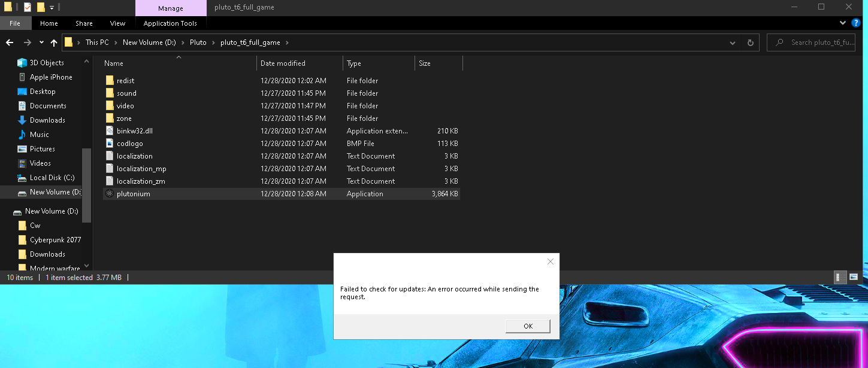The image size is (868, 368).
Task: Click navigation pane scroll-down arrow
Action: [x=86, y=266]
